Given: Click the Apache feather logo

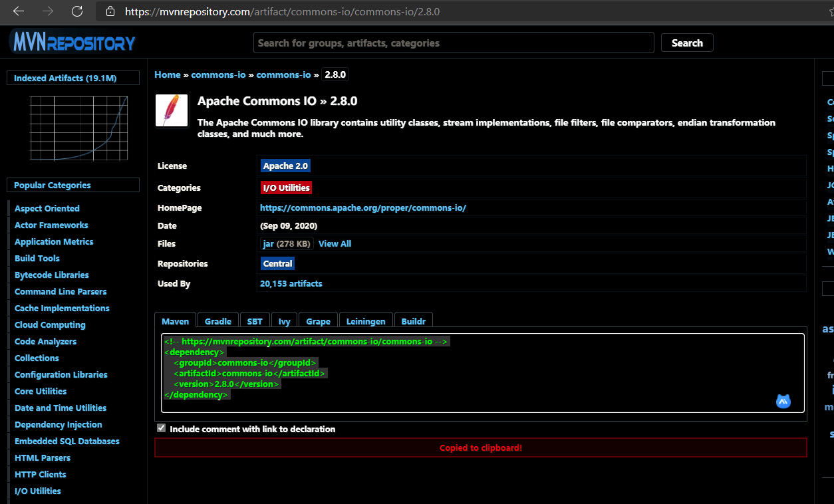Looking at the screenshot, I should click(172, 110).
